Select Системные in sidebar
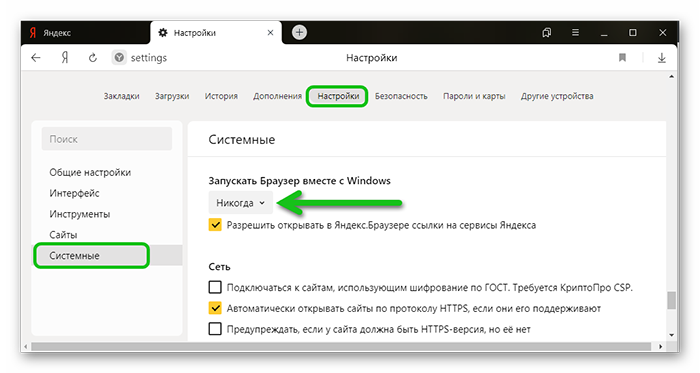The height and width of the screenshot is (373, 700). [x=107, y=256]
